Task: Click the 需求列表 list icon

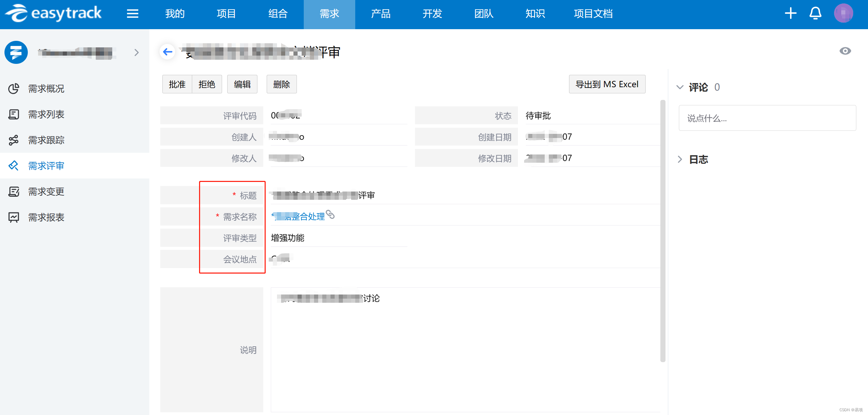Action: (x=13, y=114)
